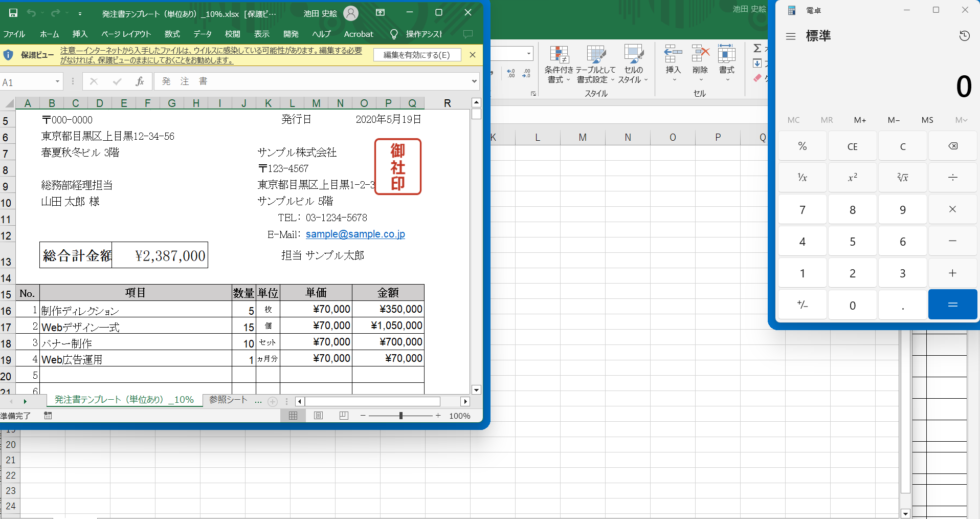
Task: Add a new sheet with plus icon
Action: click(273, 402)
